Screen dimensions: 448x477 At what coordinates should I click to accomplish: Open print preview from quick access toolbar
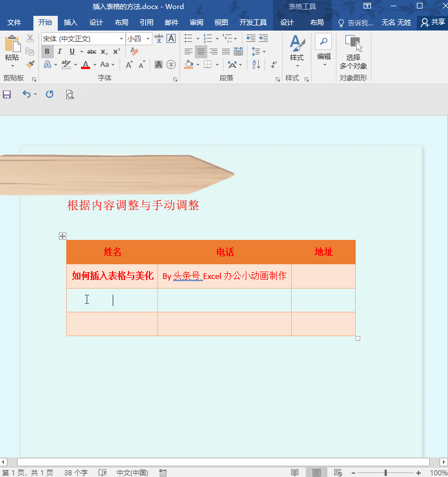(70, 94)
